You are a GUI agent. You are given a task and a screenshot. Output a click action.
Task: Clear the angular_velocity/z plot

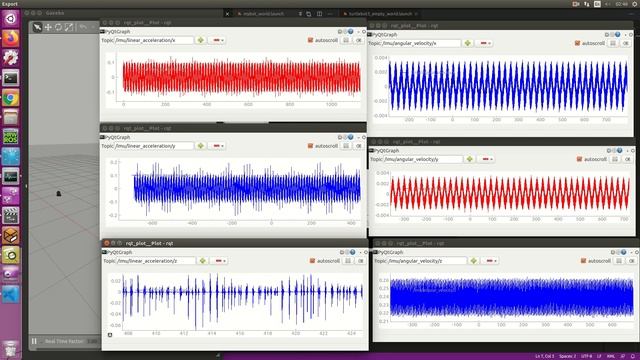point(632,260)
